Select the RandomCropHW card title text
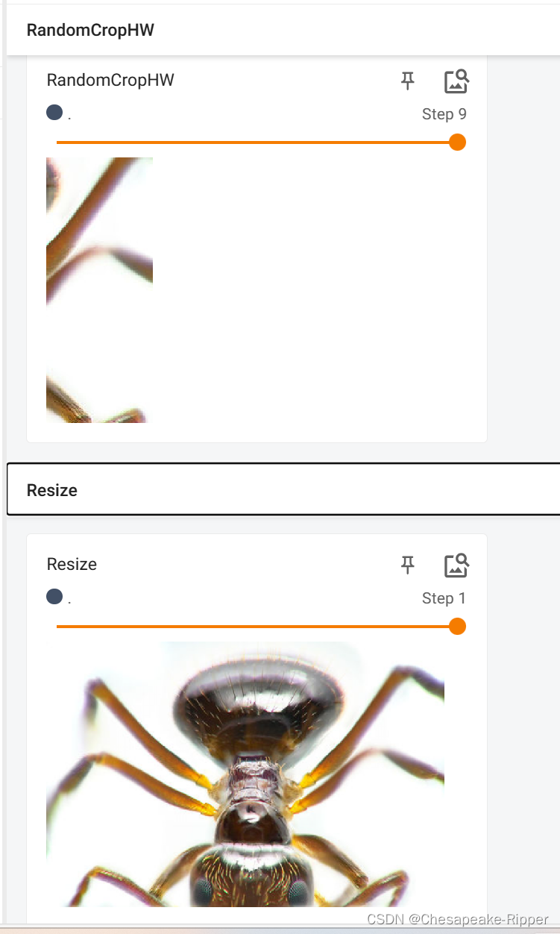Viewport: 560px width, 934px height. pyautogui.click(x=110, y=80)
